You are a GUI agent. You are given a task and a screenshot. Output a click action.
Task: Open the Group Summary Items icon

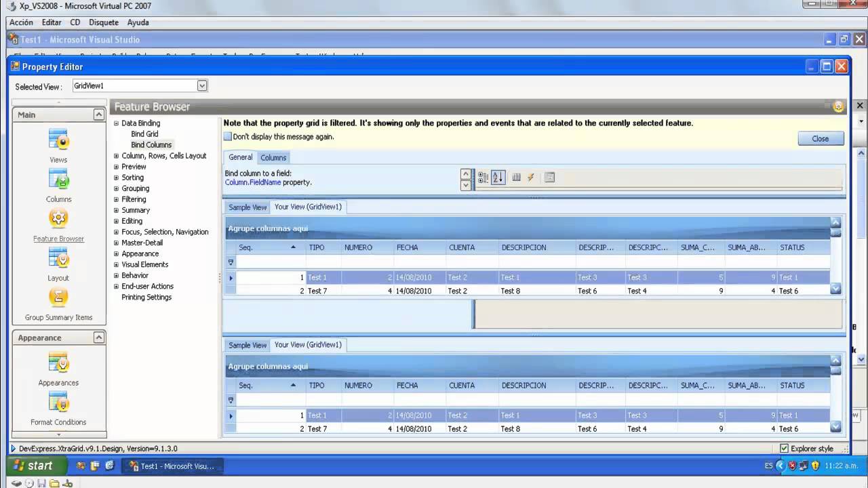point(58,297)
